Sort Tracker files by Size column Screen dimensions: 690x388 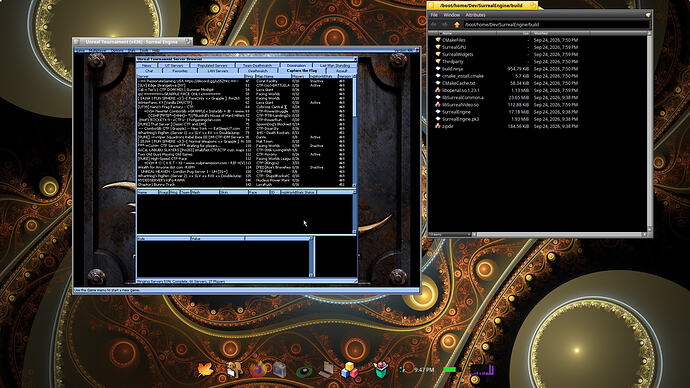click(x=514, y=33)
